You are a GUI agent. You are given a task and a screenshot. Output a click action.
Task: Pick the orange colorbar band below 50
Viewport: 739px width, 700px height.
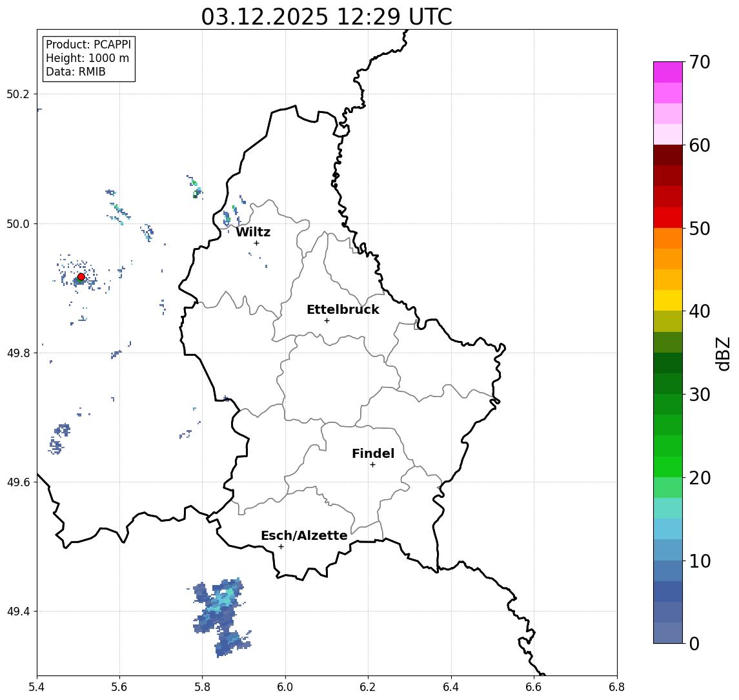[668, 238]
